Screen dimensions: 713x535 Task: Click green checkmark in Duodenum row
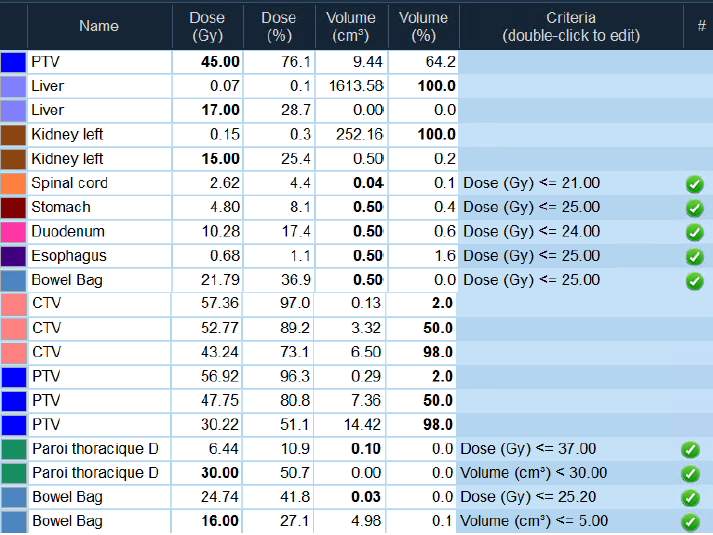694,232
